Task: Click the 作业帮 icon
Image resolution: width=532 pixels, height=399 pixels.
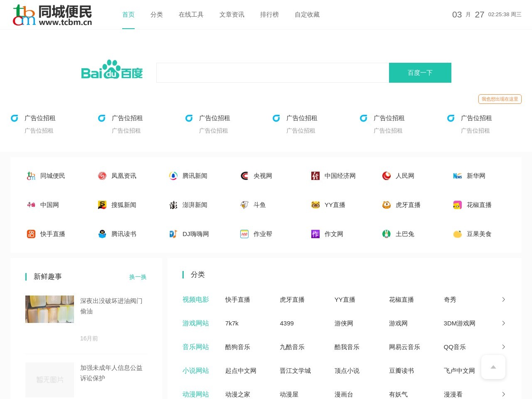Action: click(244, 234)
